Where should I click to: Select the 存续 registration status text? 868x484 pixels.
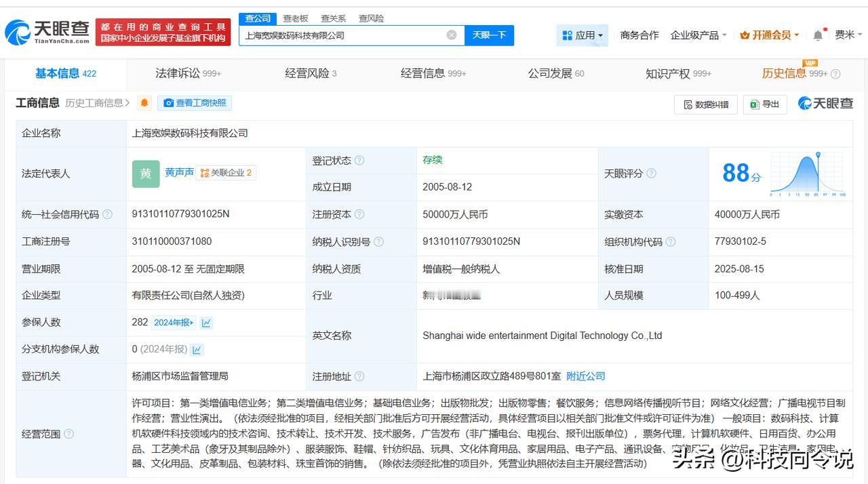[x=433, y=160]
